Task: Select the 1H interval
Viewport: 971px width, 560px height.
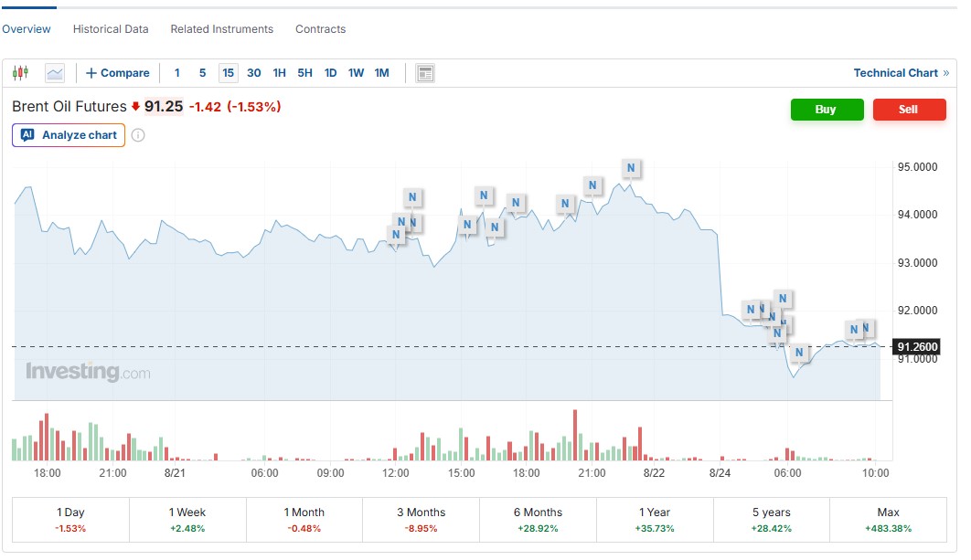Action: 279,73
